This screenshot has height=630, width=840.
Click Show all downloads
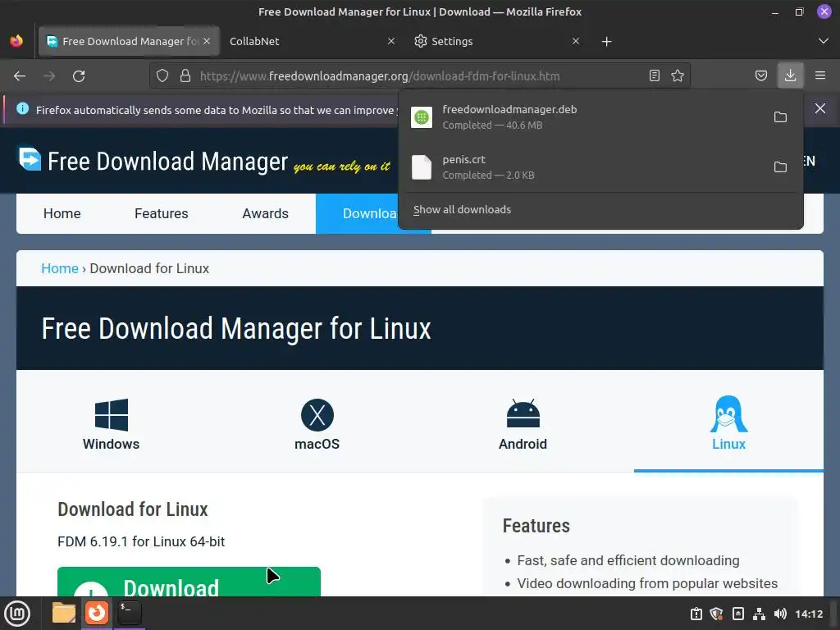462,209
